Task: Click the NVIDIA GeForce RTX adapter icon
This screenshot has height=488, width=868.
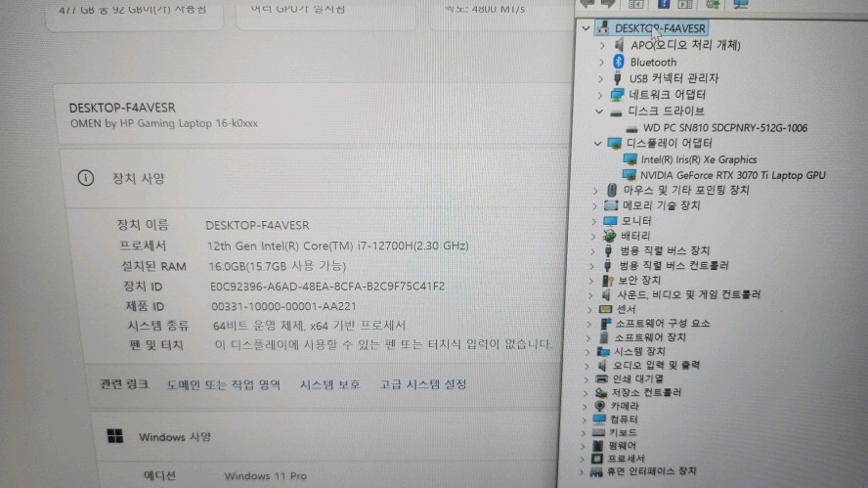Action: (629, 175)
